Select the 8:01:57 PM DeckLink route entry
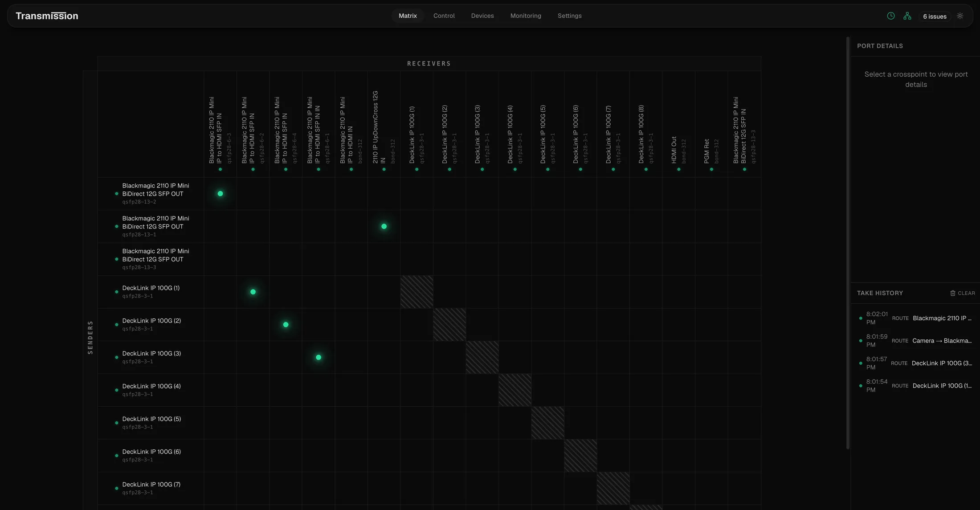 coord(915,363)
